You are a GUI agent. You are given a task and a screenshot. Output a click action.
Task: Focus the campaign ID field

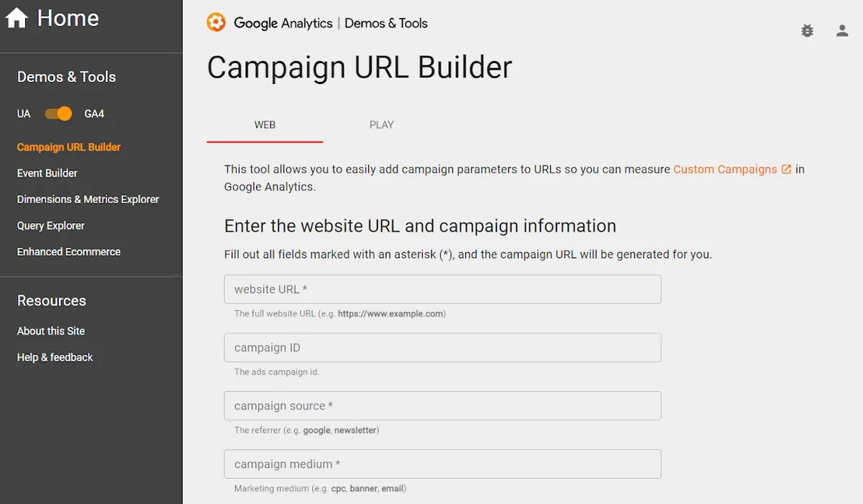pyautogui.click(x=442, y=347)
